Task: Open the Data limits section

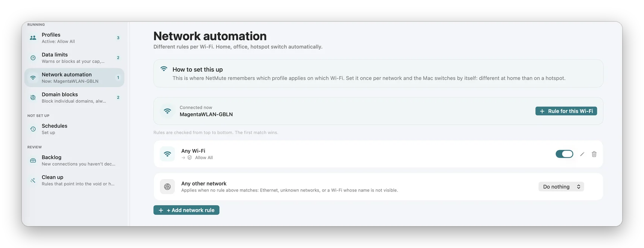Action: coord(74,58)
